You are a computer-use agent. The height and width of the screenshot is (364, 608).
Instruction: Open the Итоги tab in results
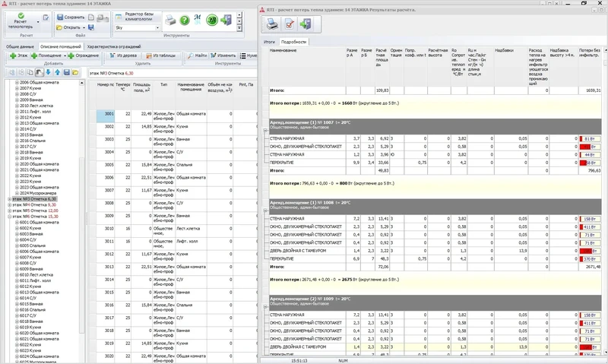pos(268,42)
